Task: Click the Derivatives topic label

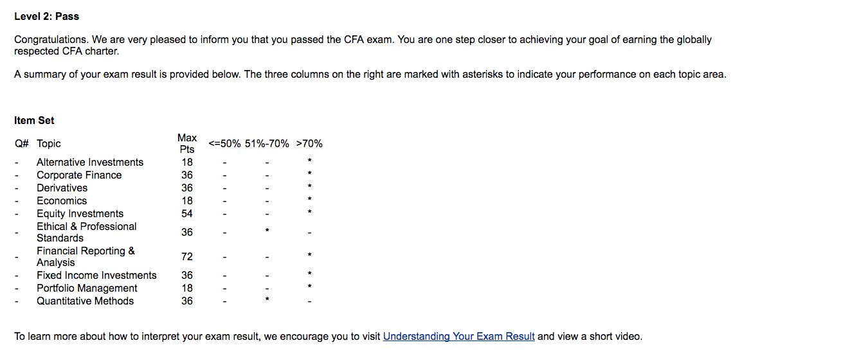Action: coord(62,188)
